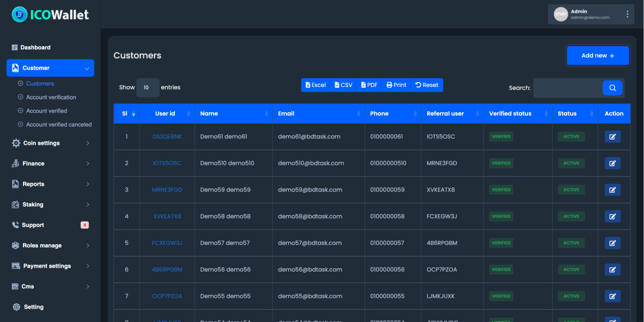Export the table using the Excel button
The image size is (644, 322).
(x=316, y=84)
